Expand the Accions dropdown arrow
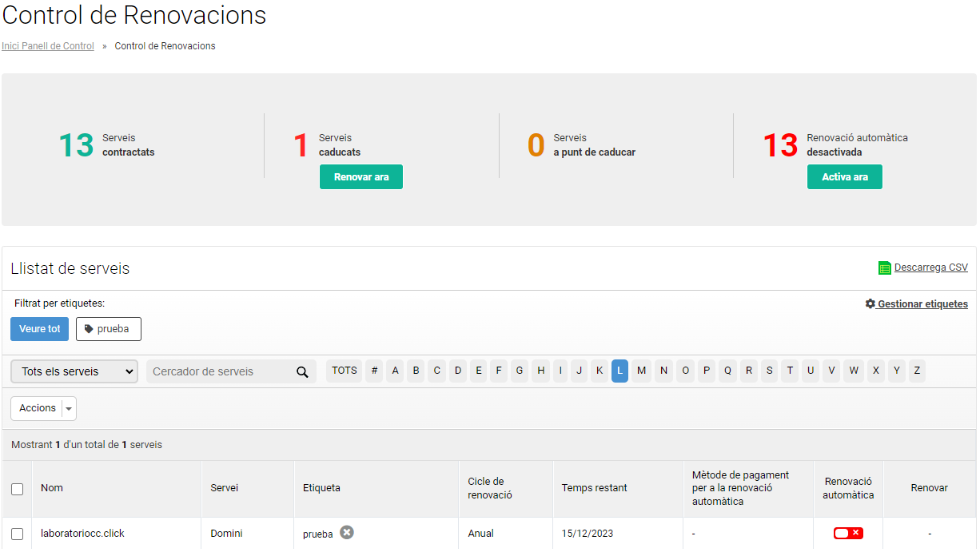 [69, 409]
